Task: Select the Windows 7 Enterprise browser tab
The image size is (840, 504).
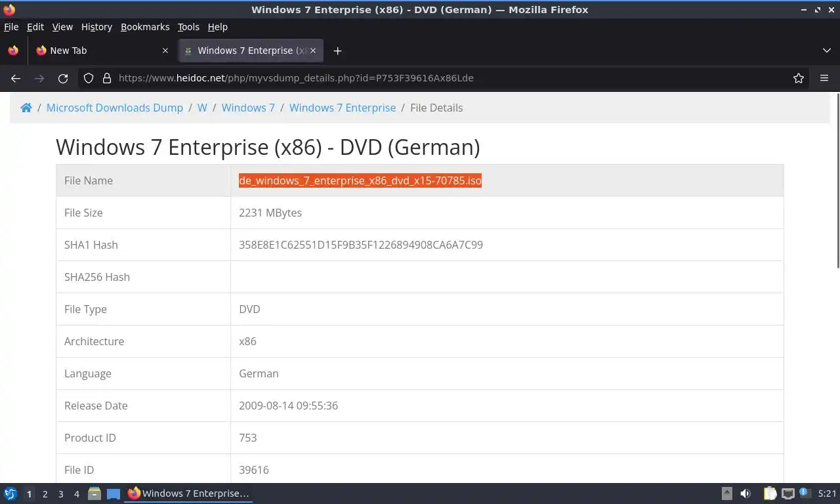Action: (251, 51)
